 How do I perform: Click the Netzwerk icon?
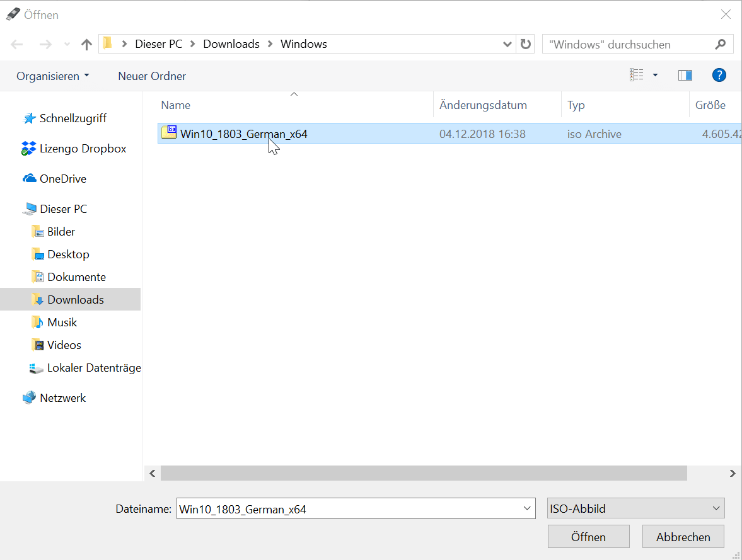30,397
